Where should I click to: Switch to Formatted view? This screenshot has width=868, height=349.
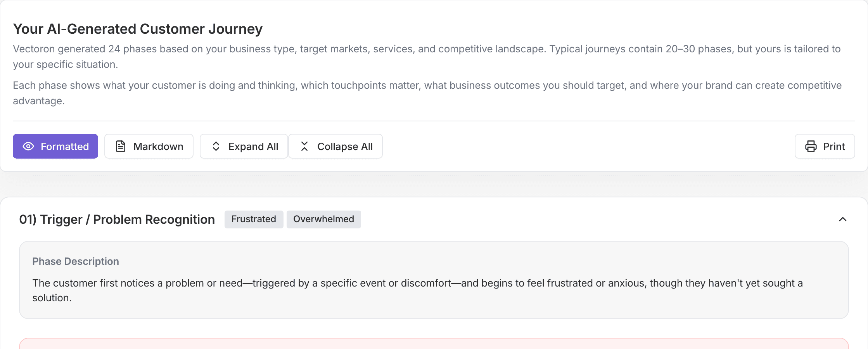(55, 146)
